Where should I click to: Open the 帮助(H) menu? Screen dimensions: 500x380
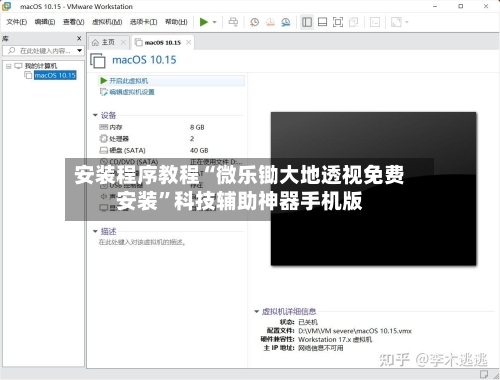point(176,22)
